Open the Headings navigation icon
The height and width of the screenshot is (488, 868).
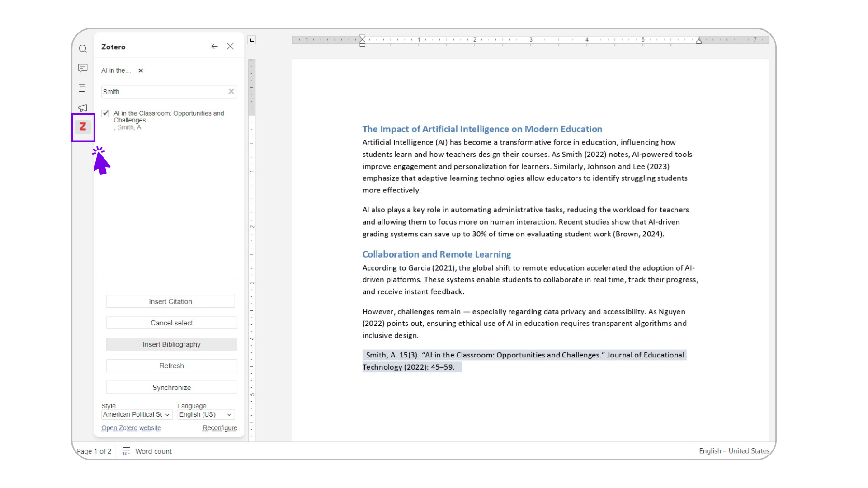pyautogui.click(x=83, y=88)
